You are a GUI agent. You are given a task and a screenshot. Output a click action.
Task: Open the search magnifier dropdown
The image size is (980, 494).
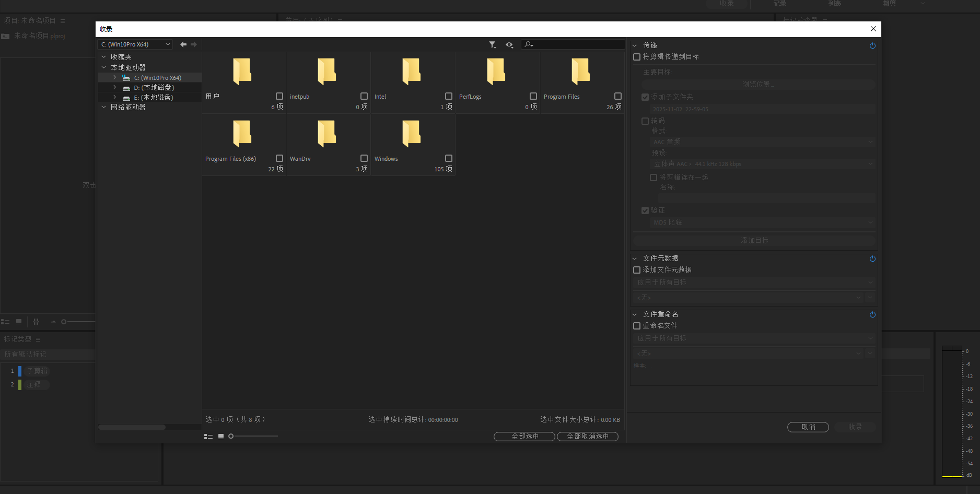pyautogui.click(x=529, y=44)
